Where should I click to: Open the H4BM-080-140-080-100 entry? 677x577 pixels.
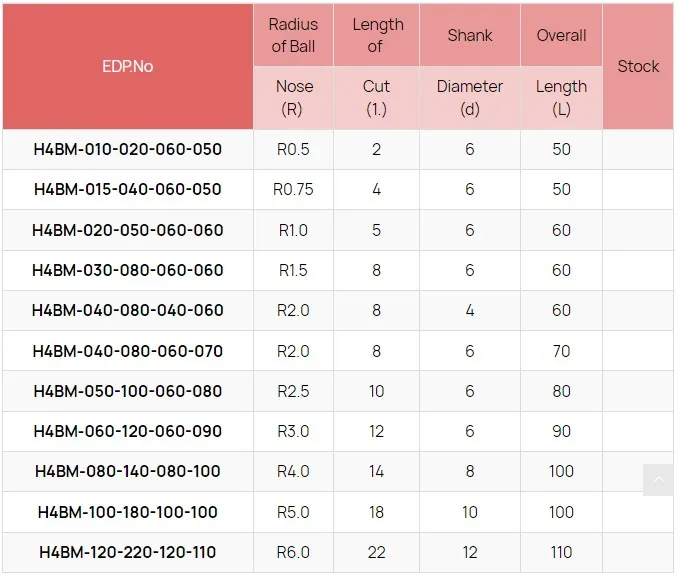[128, 471]
